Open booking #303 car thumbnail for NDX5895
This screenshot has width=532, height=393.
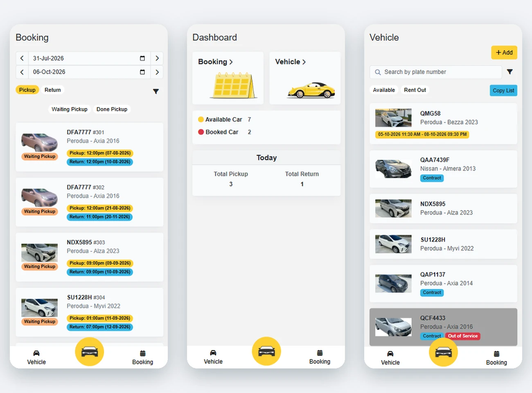pos(40,253)
